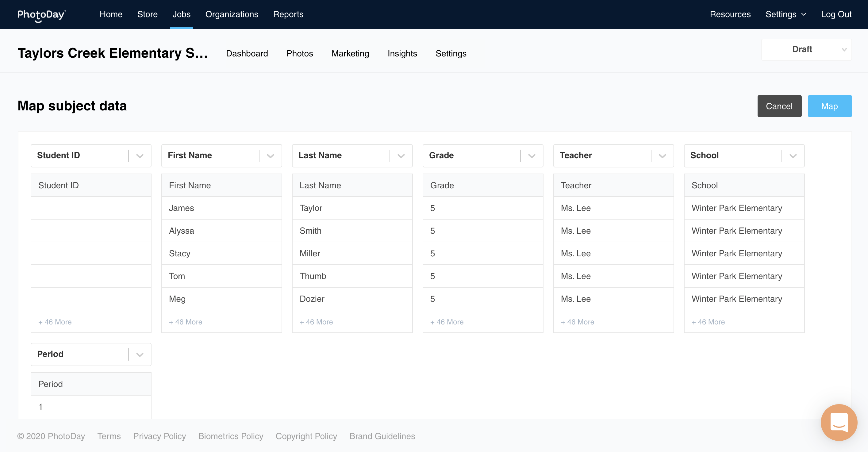Click Log Out in the header
The width and height of the screenshot is (868, 452).
[x=836, y=14]
